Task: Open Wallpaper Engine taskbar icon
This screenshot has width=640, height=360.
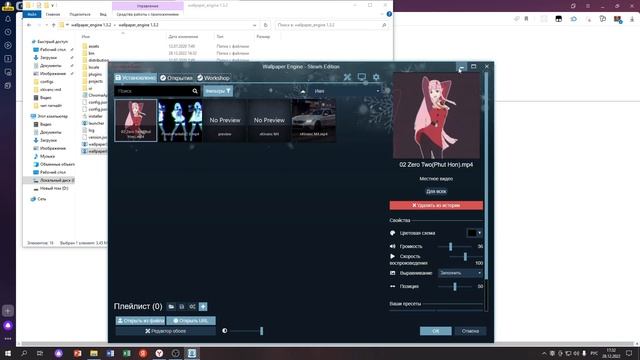Action: point(191,353)
